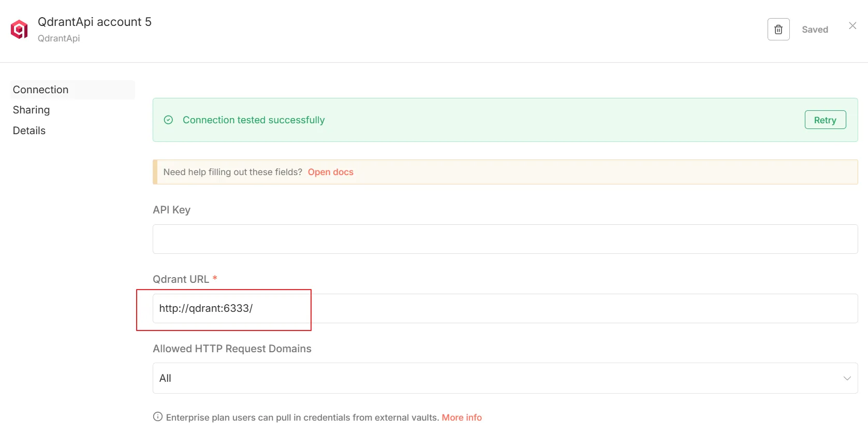Open the Connection tab
Image resolution: width=868 pixels, height=446 pixels.
click(x=72, y=90)
